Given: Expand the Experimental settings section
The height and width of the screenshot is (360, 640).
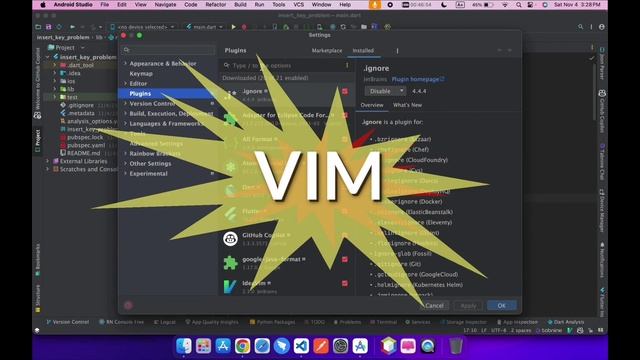Looking at the screenshot, I should pyautogui.click(x=125, y=173).
